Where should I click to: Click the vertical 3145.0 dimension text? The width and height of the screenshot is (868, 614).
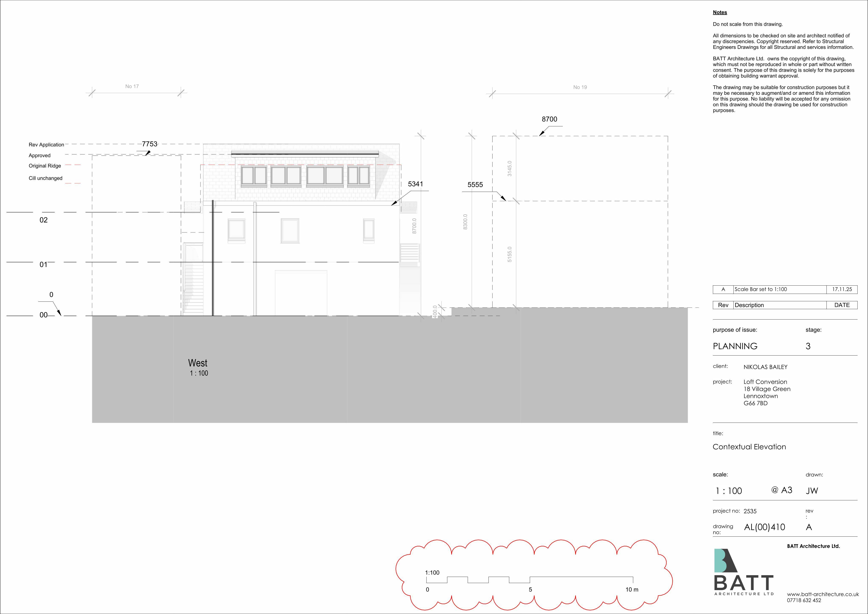(x=510, y=168)
